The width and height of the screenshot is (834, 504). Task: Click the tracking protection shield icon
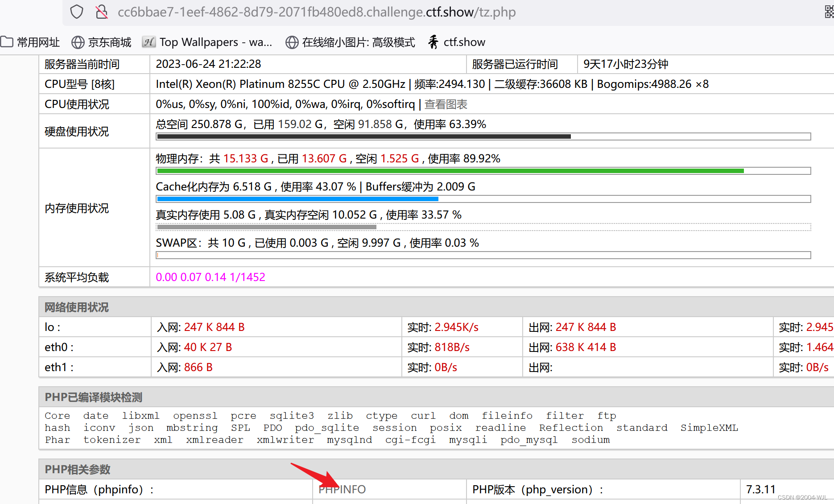[76, 12]
